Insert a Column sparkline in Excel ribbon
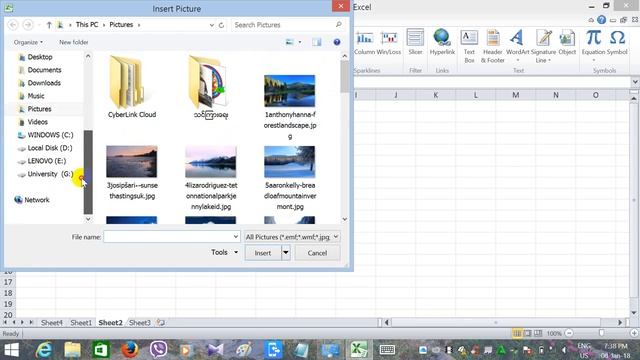 coord(364,43)
